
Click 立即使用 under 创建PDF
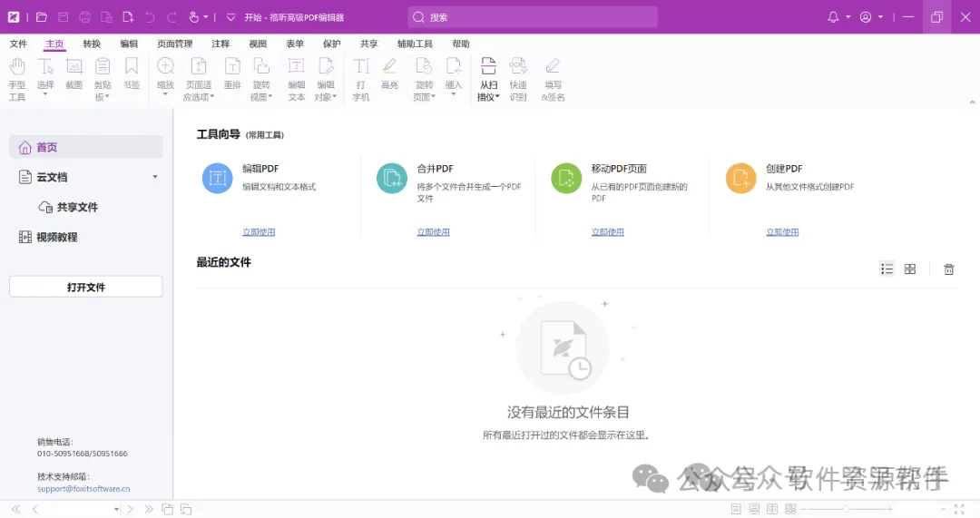[x=782, y=232]
